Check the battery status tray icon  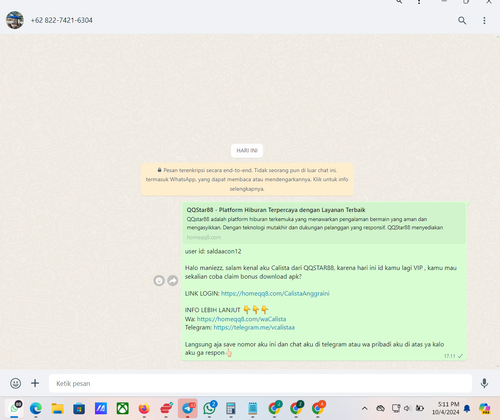420,408
